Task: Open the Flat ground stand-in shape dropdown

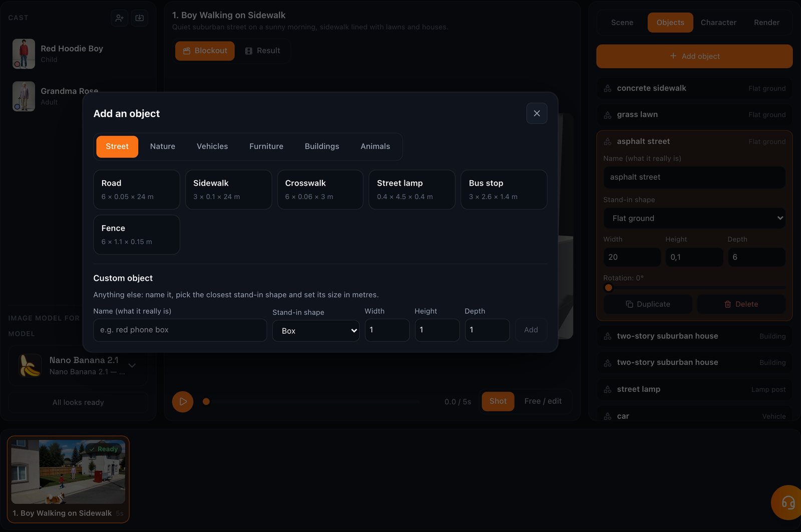Action: [694, 218]
